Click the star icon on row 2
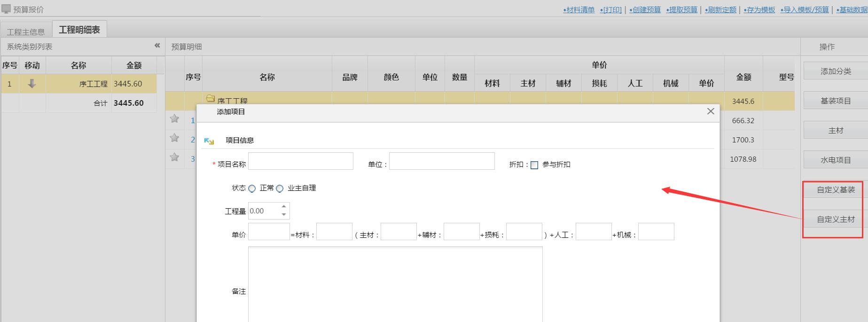Screen dimensions: 868x322 point(174,138)
